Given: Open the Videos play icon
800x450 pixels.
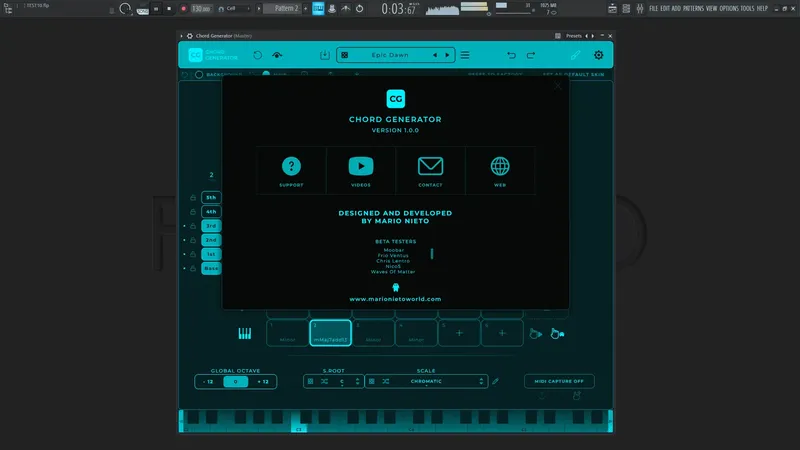Looking at the screenshot, I should coord(361,166).
